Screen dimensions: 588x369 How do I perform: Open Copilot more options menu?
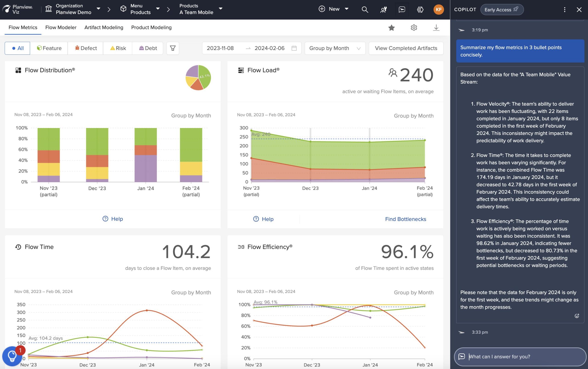(564, 9)
